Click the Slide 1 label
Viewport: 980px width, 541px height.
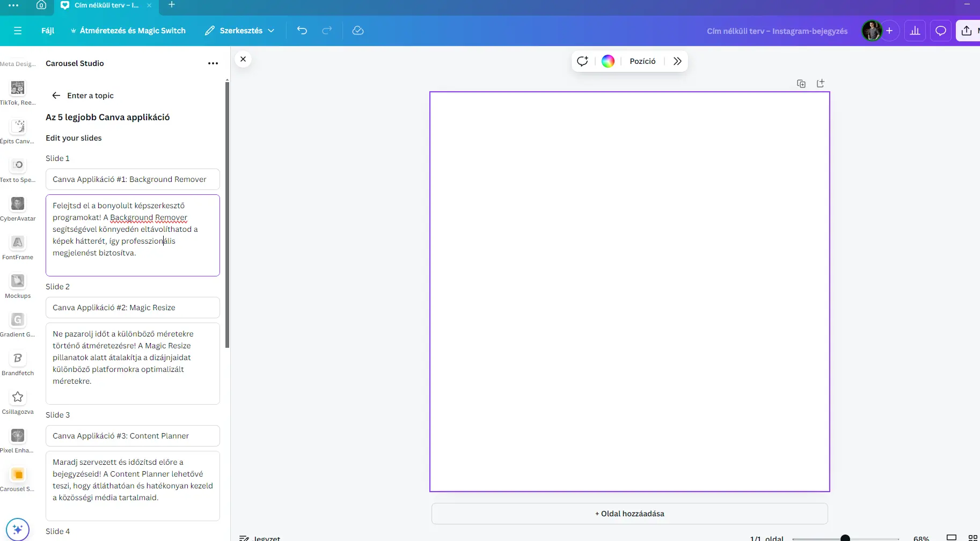click(57, 158)
